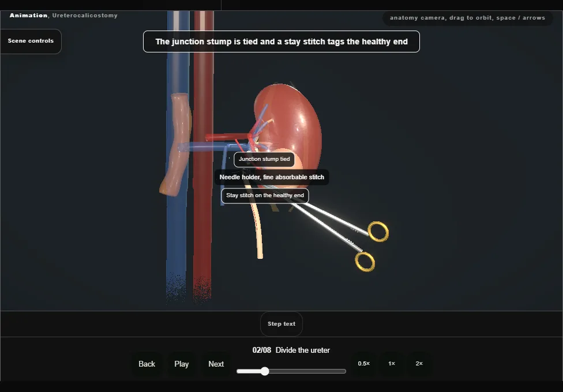
Task: Advance to the next step with Next
Action: click(x=216, y=364)
